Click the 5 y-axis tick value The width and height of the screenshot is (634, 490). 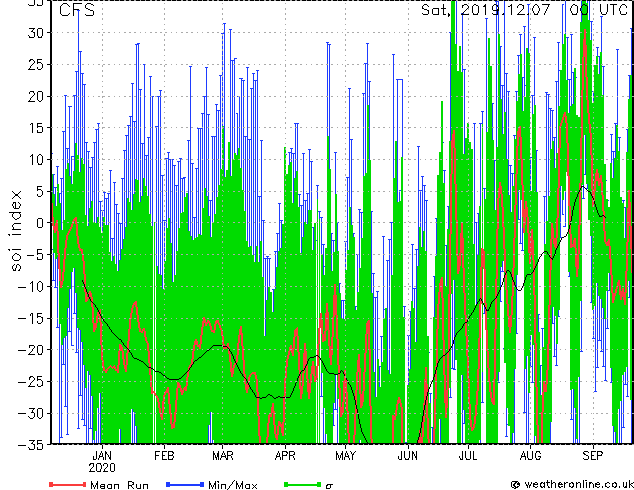[x=39, y=192]
